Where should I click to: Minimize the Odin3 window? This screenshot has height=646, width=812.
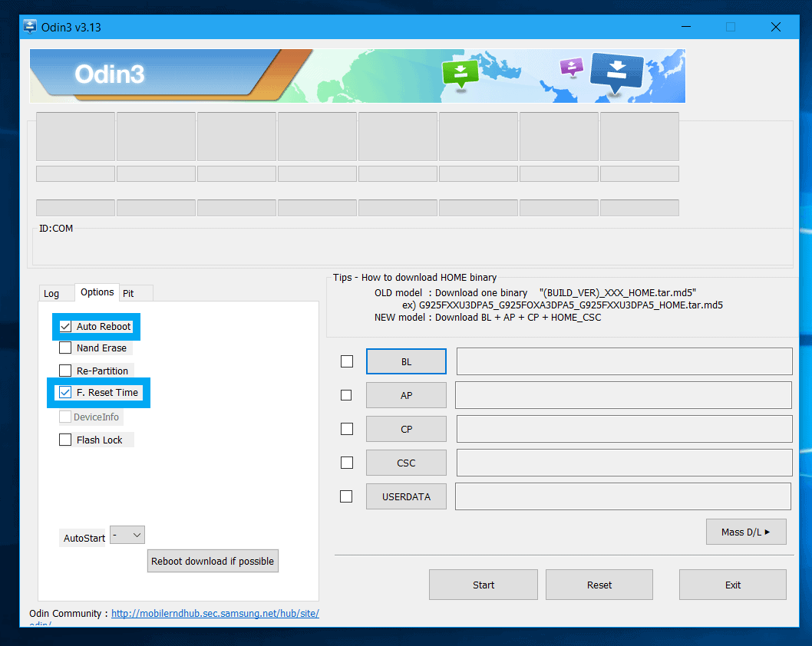pos(686,27)
